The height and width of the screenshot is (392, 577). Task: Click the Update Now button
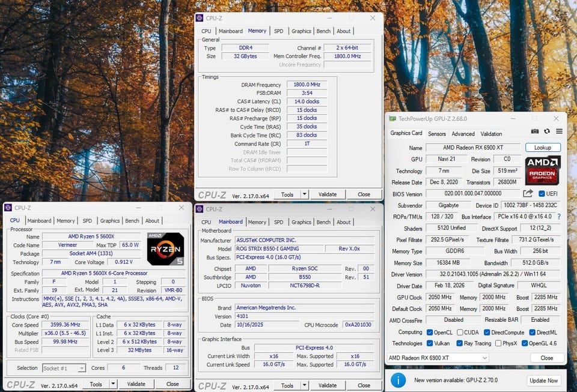click(x=543, y=381)
